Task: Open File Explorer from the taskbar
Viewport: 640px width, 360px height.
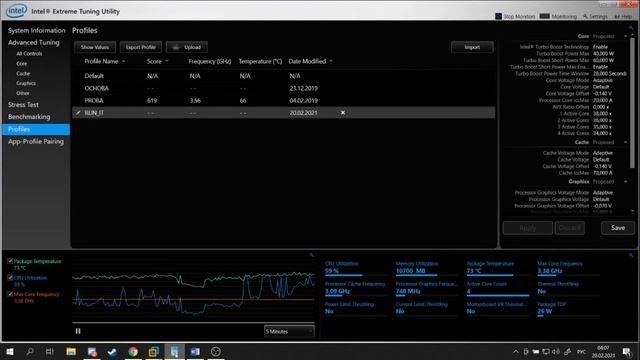Action: point(71,351)
